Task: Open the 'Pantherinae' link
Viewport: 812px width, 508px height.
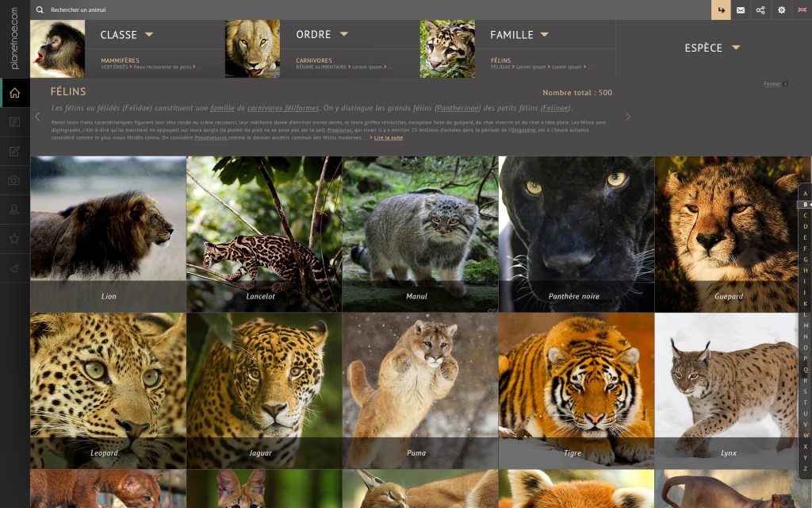Action: pyautogui.click(x=458, y=108)
